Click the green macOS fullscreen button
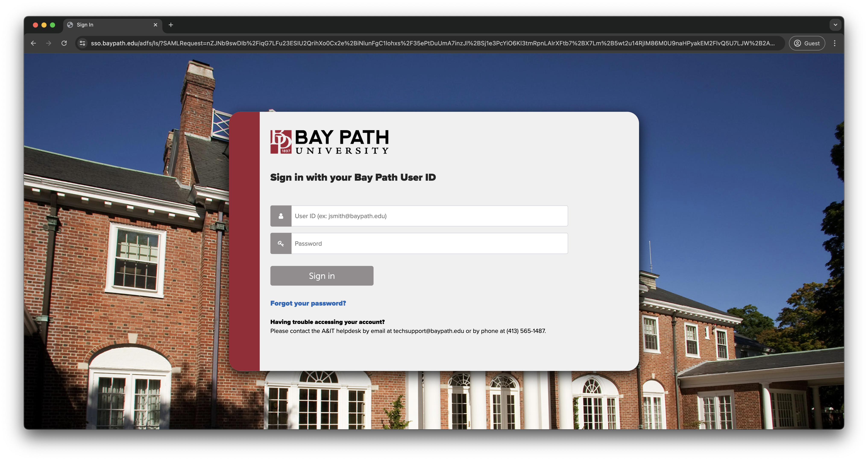 pyautogui.click(x=53, y=25)
